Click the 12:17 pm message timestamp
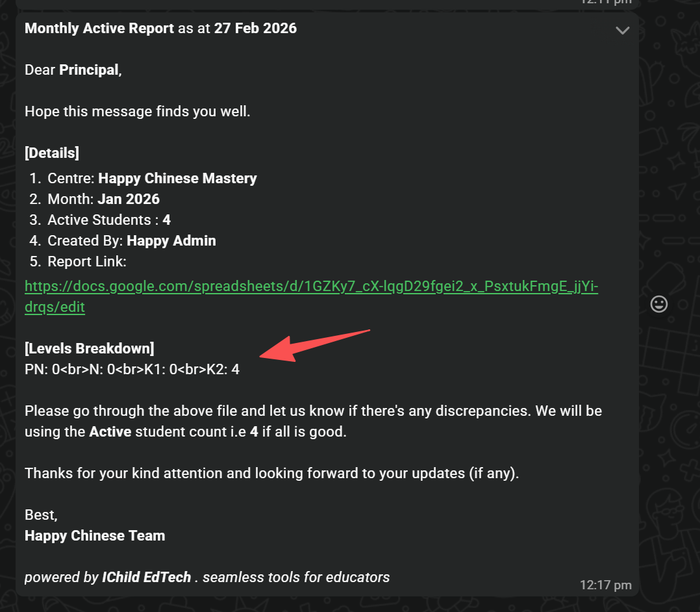The height and width of the screenshot is (612, 700). (x=605, y=585)
